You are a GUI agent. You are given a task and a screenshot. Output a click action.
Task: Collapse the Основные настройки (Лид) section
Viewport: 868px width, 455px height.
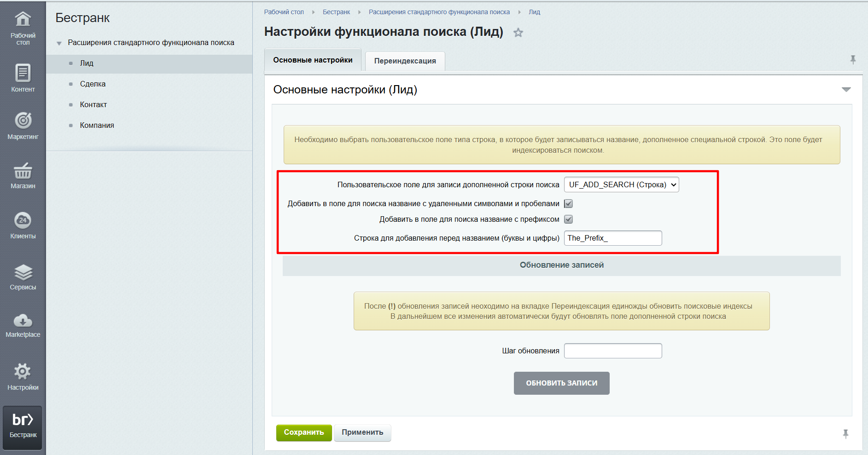tap(846, 90)
